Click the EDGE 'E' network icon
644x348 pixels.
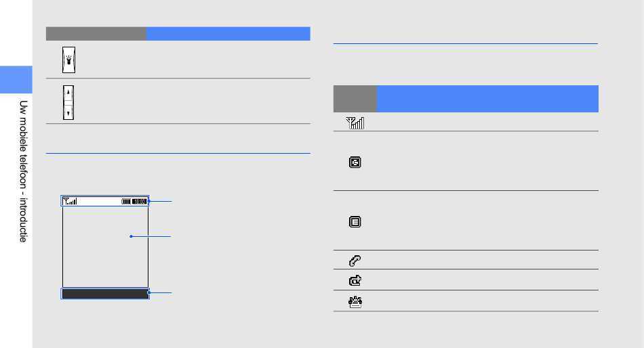pos(355,222)
